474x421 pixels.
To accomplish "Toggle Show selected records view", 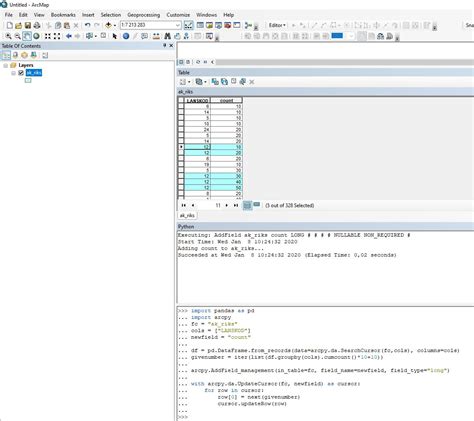I will 257,205.
